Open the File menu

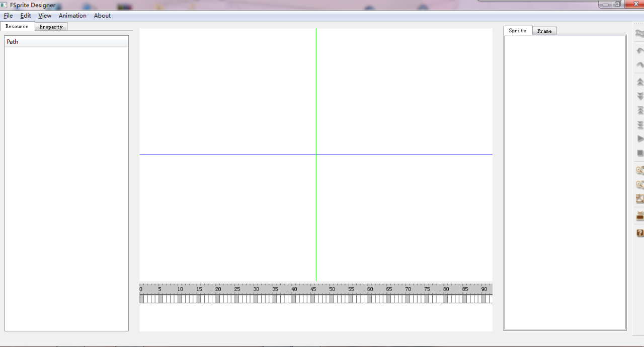(8, 16)
